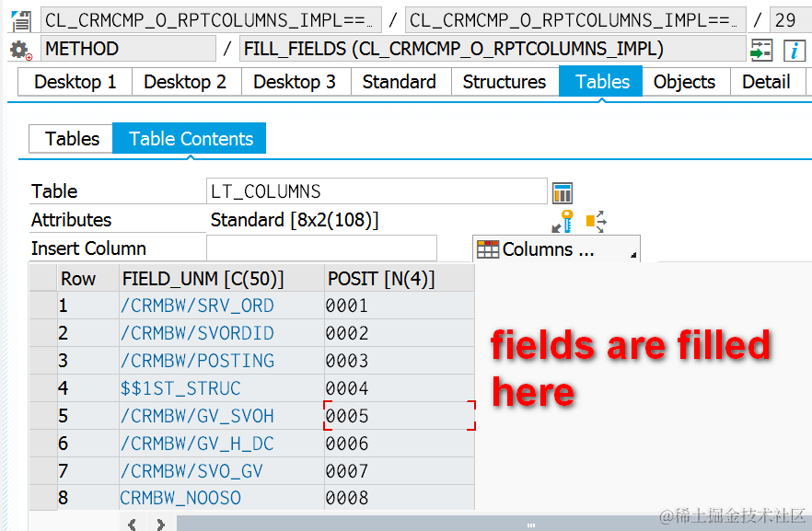Image resolution: width=812 pixels, height=531 pixels.
Task: Click POSIT value 0007
Action: click(x=400, y=470)
